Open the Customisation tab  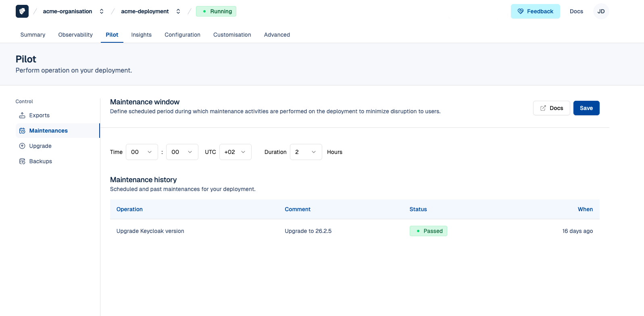click(x=232, y=35)
